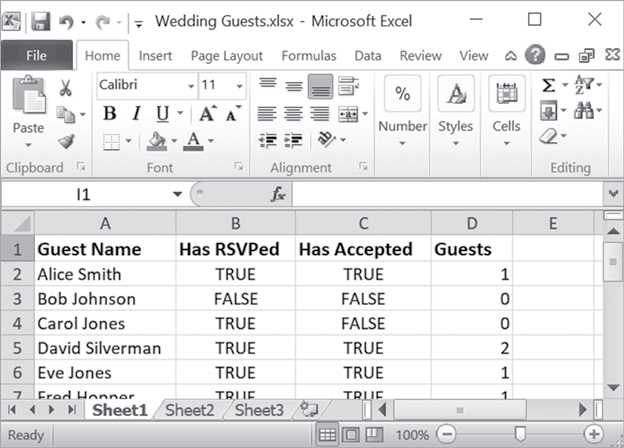This screenshot has height=448, width=624.
Task: Expand the Cells group dropdown
Action: [x=506, y=143]
